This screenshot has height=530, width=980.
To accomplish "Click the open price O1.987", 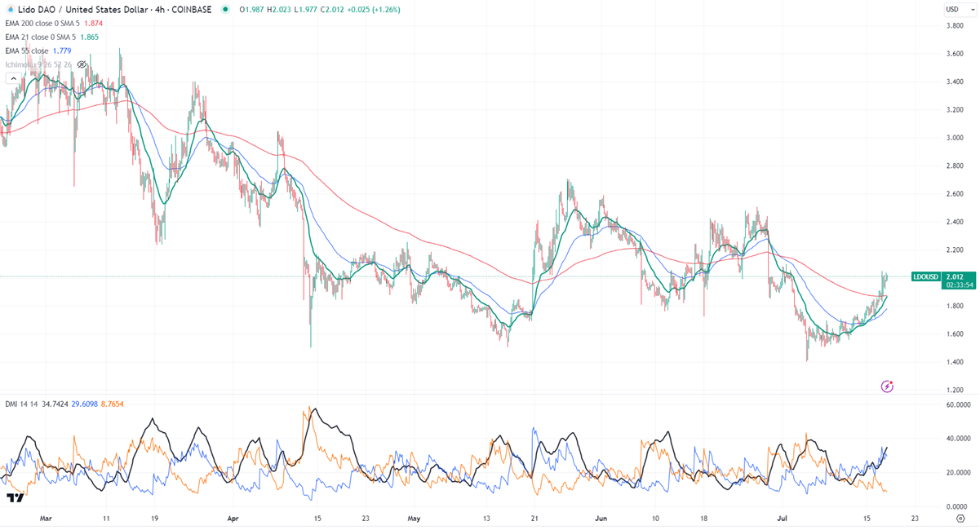I will (x=251, y=10).
